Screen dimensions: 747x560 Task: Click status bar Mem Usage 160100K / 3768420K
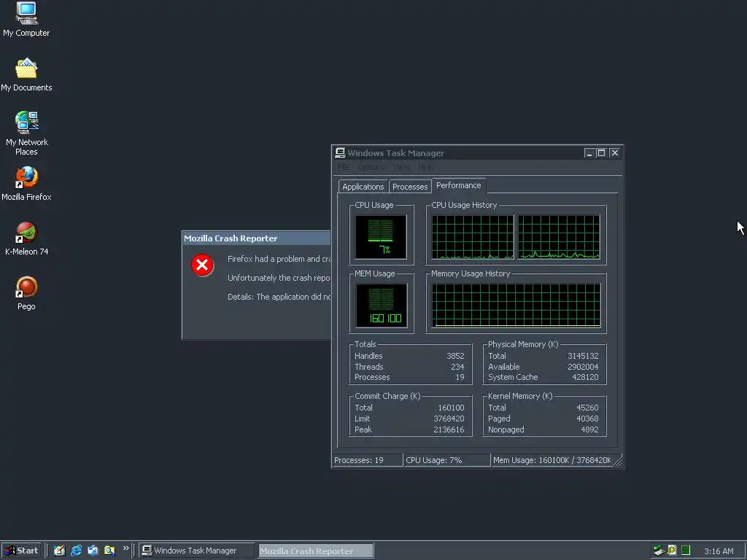click(x=551, y=461)
